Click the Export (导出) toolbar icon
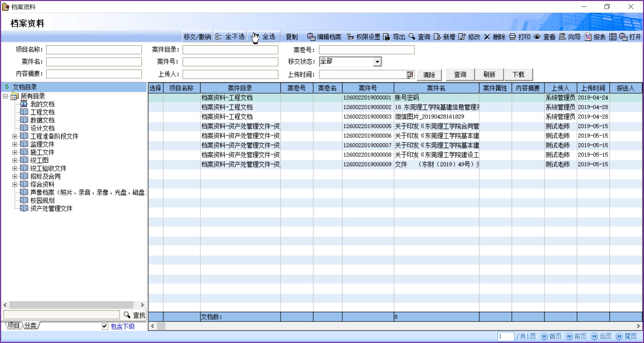644x343 pixels. click(387, 37)
